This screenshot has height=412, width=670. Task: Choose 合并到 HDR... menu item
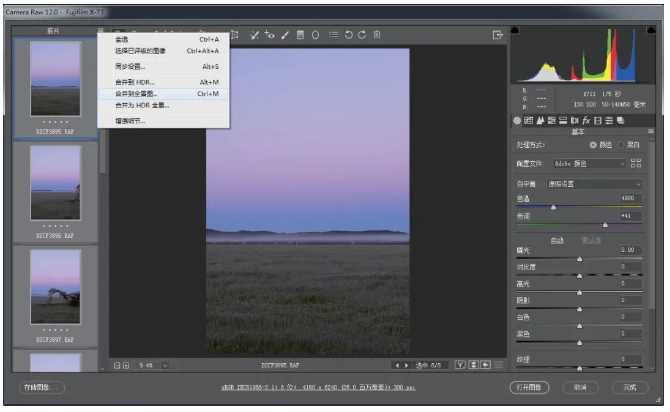(x=164, y=82)
